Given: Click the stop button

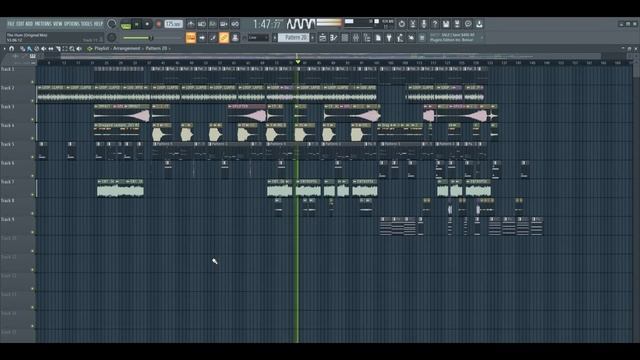Looking at the screenshot, I should [x=147, y=24].
